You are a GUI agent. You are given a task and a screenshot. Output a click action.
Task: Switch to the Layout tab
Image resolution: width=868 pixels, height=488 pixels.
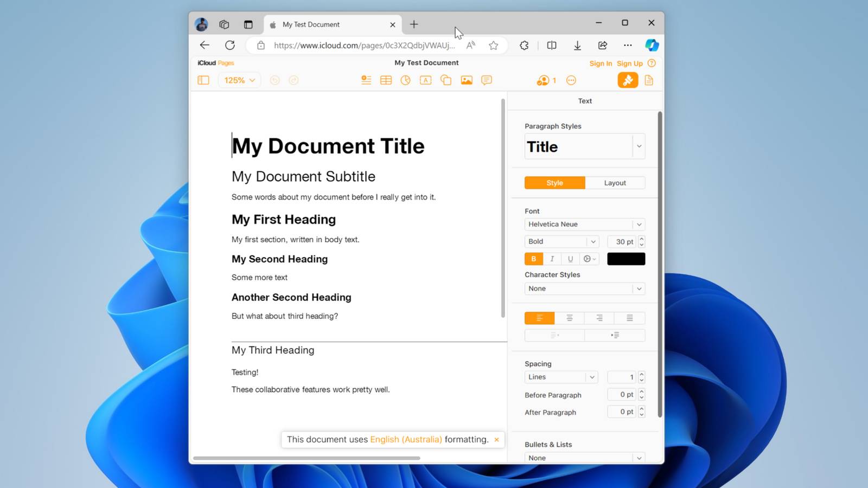(615, 183)
